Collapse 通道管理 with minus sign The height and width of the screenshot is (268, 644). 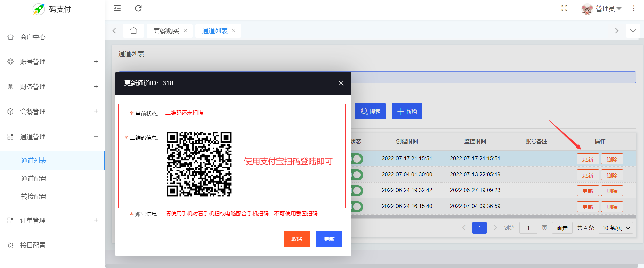(x=96, y=137)
